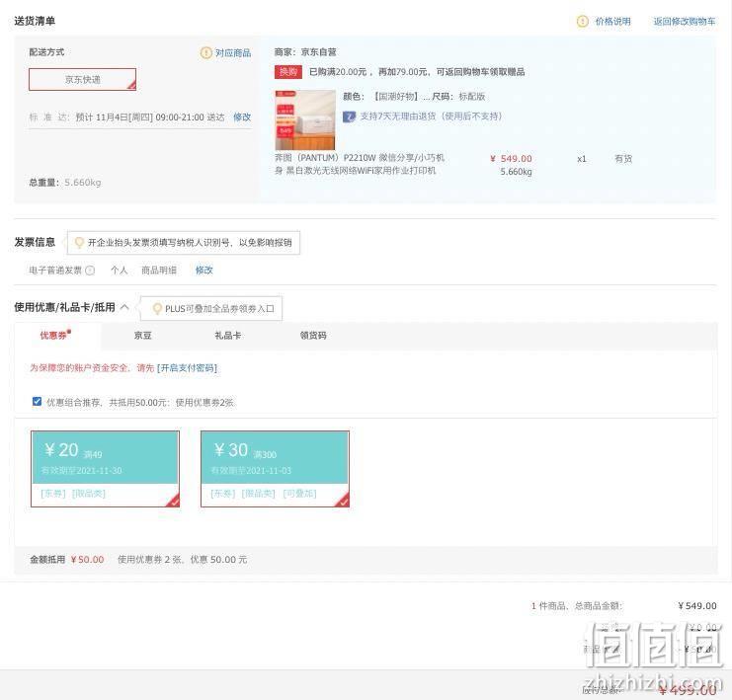Open the PANTUM P2210W product title
732x700 pixels.
click(x=360, y=164)
